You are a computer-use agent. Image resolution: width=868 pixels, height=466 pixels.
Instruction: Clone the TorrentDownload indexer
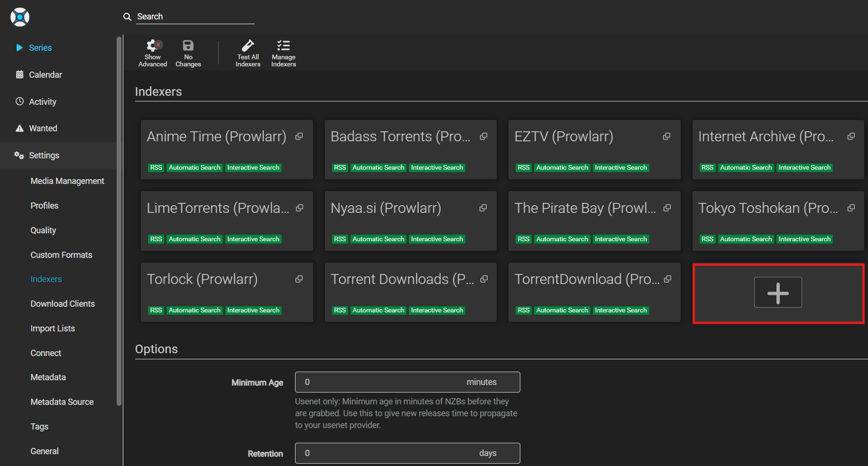pos(668,279)
